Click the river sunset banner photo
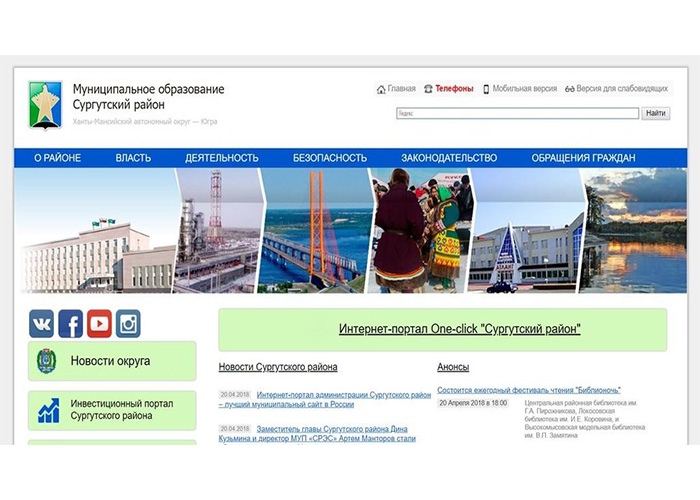 tap(634, 231)
